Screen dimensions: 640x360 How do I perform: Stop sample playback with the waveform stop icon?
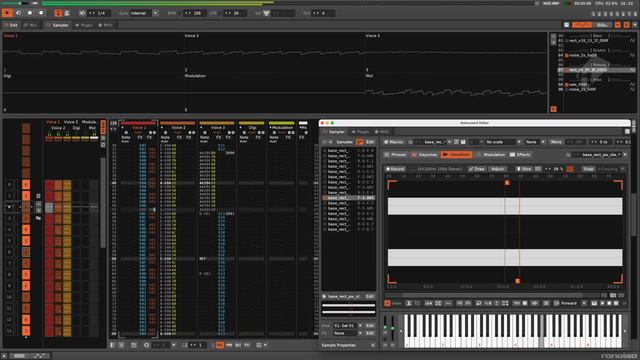coord(609,303)
